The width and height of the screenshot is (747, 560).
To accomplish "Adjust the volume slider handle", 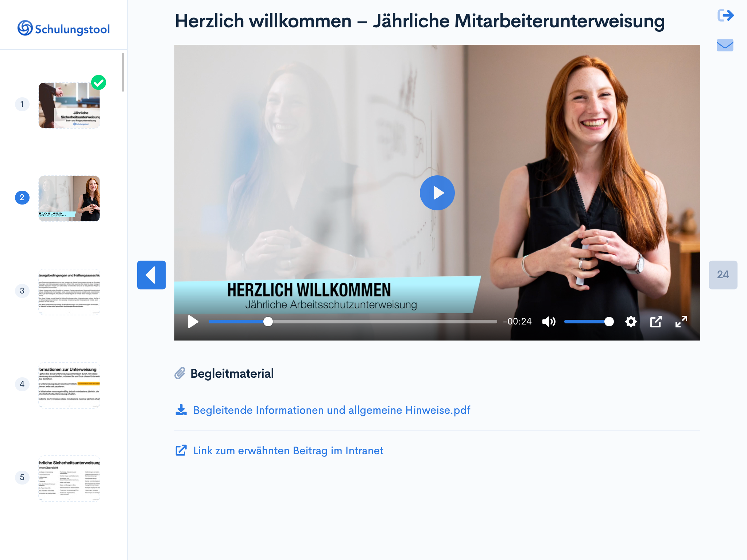I will pyautogui.click(x=608, y=321).
